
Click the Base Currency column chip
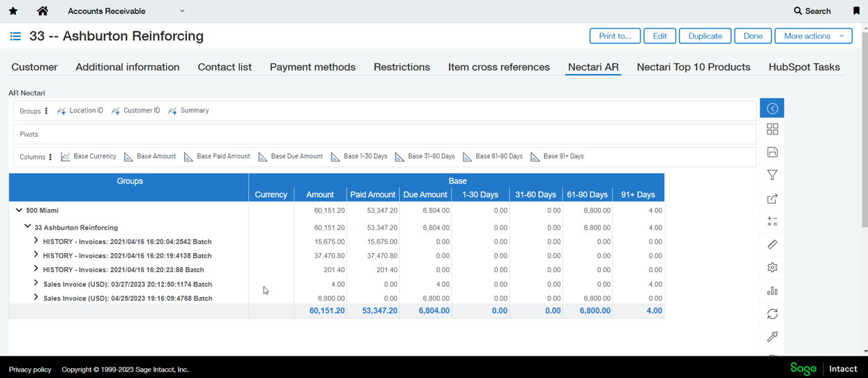(x=89, y=157)
